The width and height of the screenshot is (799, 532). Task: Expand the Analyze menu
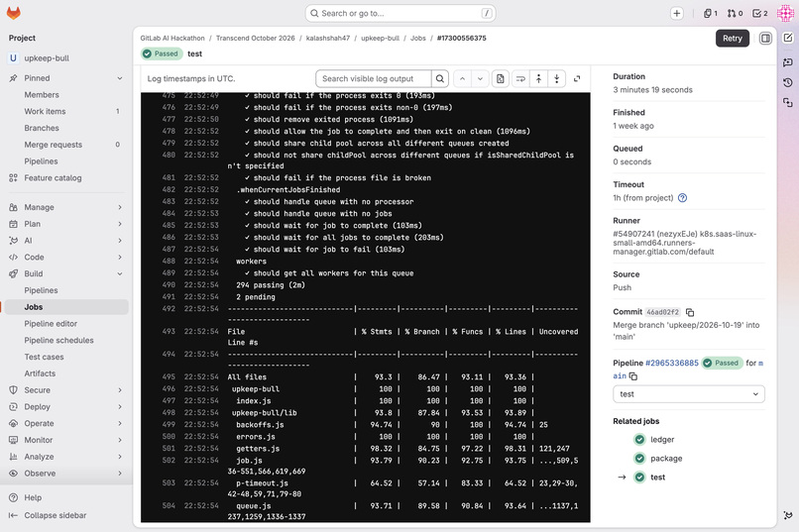66,457
